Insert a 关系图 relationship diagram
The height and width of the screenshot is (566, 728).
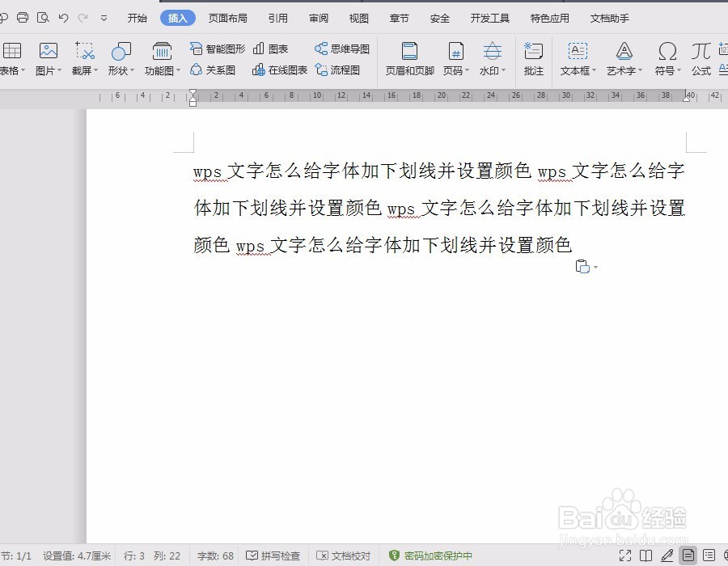pyautogui.click(x=213, y=70)
